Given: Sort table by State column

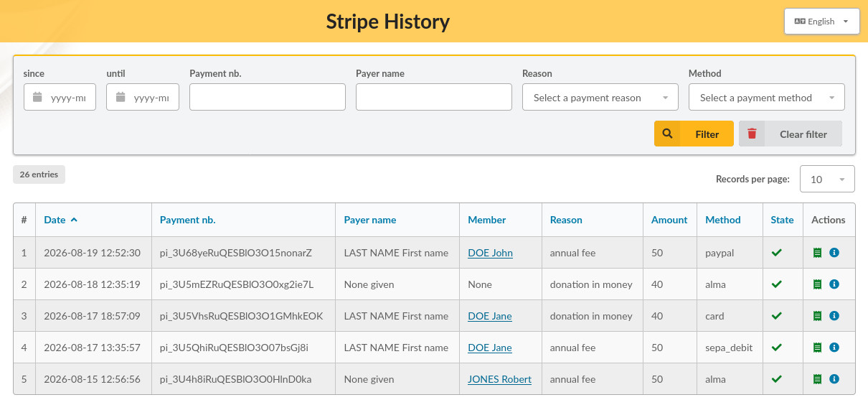Looking at the screenshot, I should [x=783, y=220].
